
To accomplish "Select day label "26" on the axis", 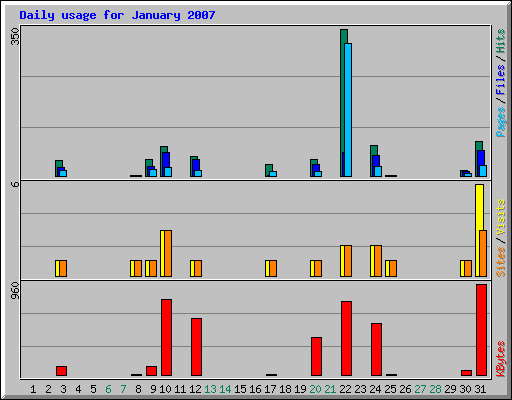I will pyautogui.click(x=405, y=389).
